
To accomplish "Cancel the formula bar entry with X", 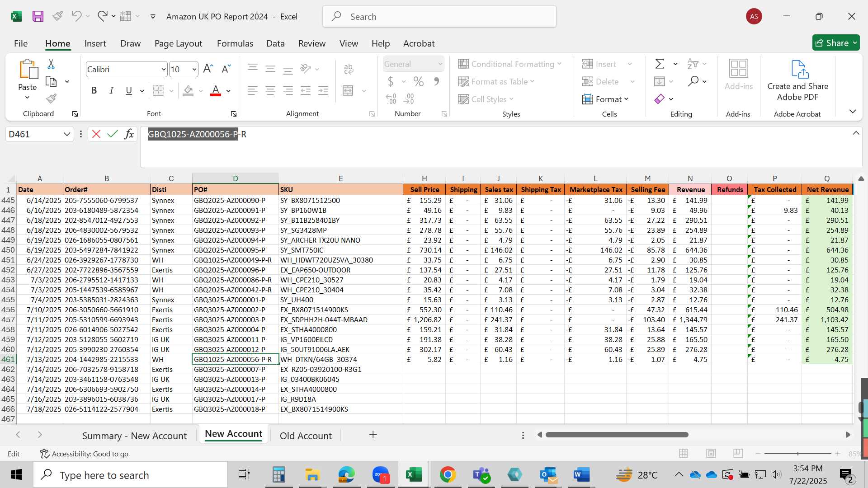I will coord(96,134).
